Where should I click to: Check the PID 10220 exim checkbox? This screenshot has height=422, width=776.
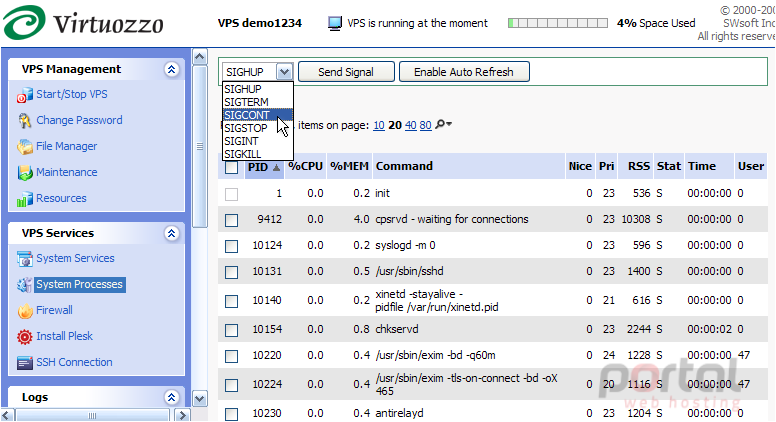pos(231,356)
